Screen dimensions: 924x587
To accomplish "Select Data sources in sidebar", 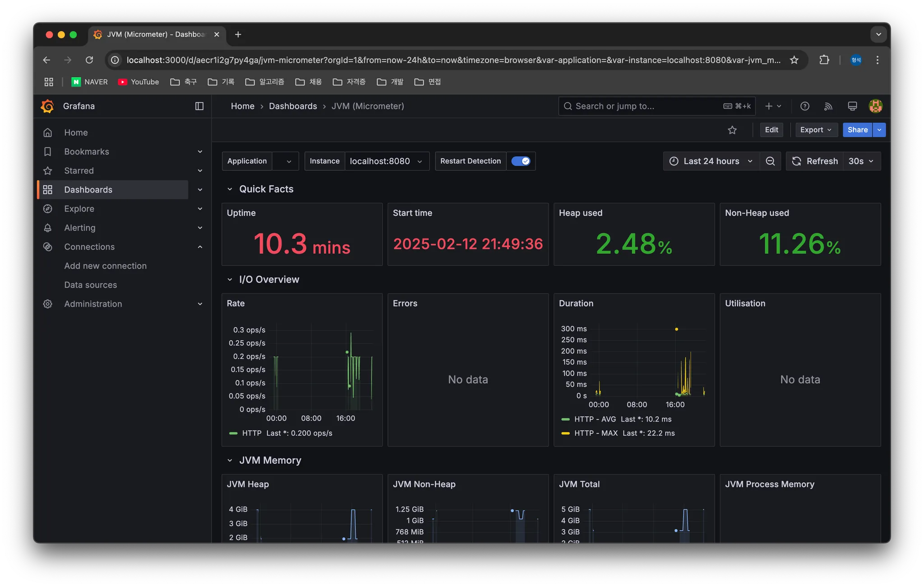I will point(90,285).
